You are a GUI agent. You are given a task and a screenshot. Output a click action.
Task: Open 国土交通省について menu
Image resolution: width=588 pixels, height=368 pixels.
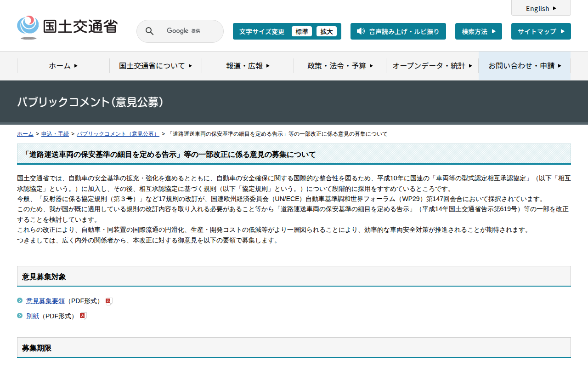pos(156,66)
